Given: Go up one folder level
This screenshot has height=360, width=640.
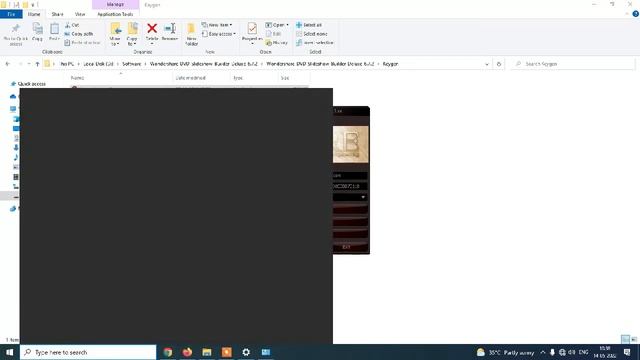Looking at the screenshot, I should 38,64.
